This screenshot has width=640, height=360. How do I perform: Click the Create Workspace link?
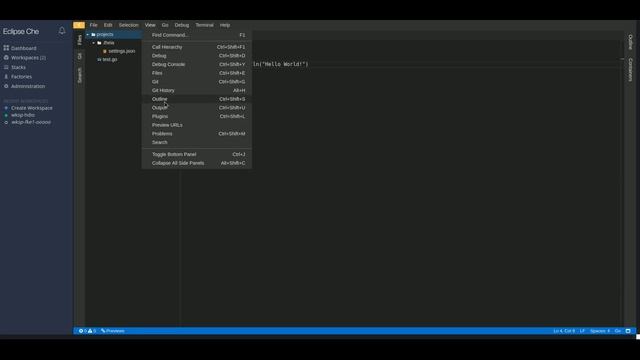coord(32,108)
